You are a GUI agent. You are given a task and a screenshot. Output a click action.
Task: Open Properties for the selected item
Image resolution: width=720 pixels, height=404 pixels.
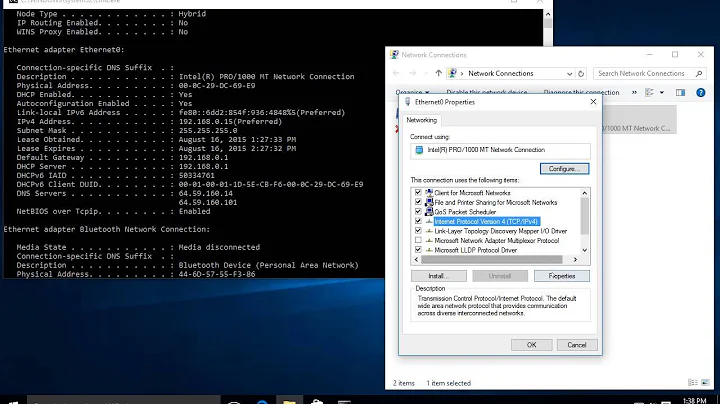tap(561, 275)
